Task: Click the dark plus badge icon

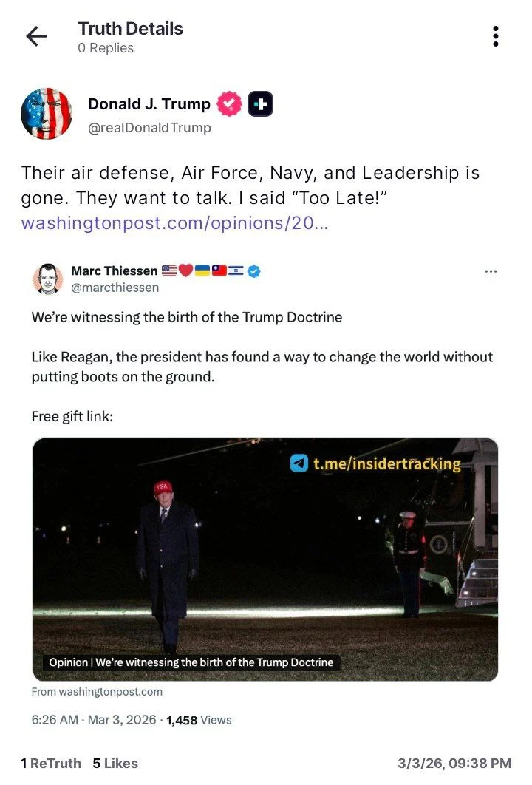Action: pyautogui.click(x=260, y=105)
